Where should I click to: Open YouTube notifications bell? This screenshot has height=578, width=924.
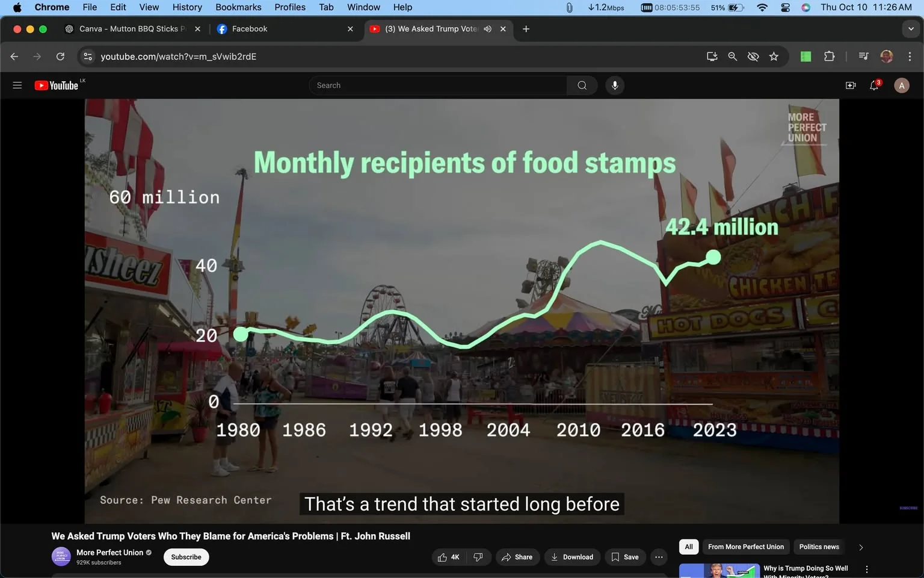[875, 85]
